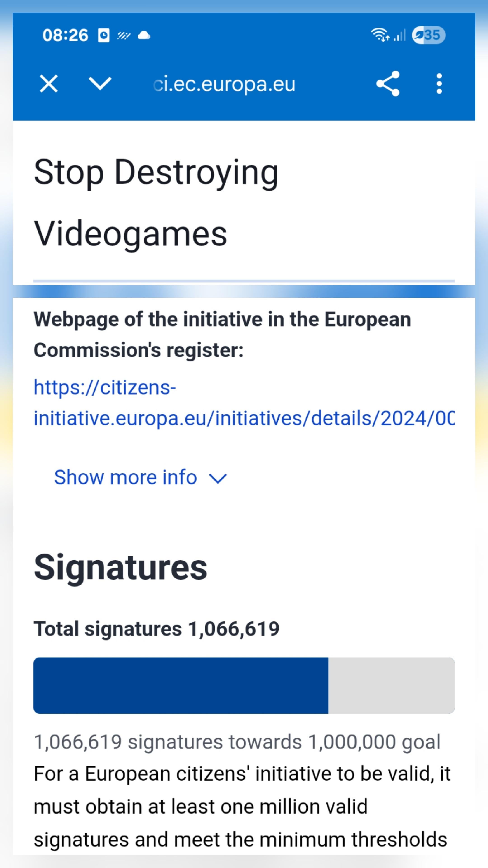488x868 pixels.
Task: Tap the Wi-Fi status icon
Action: 380,35
